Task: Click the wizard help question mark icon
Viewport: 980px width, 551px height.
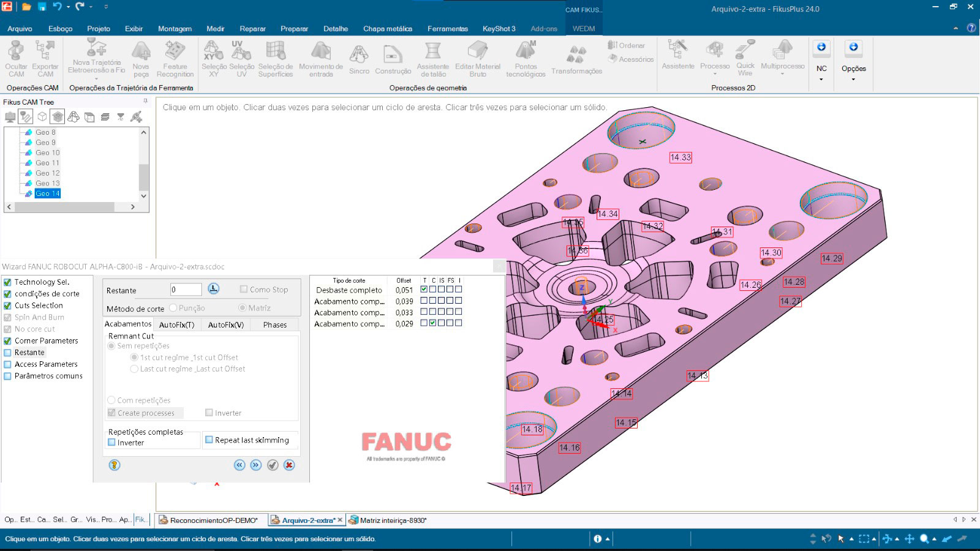Action: 114,465
